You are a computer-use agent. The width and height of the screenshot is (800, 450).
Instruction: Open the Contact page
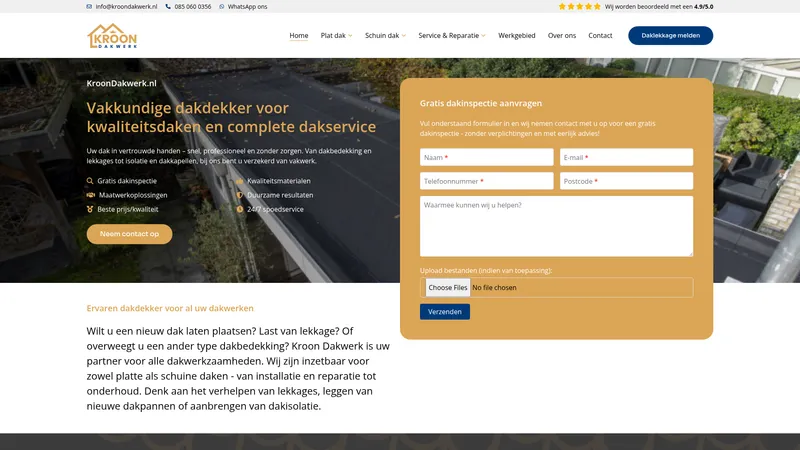pos(600,36)
